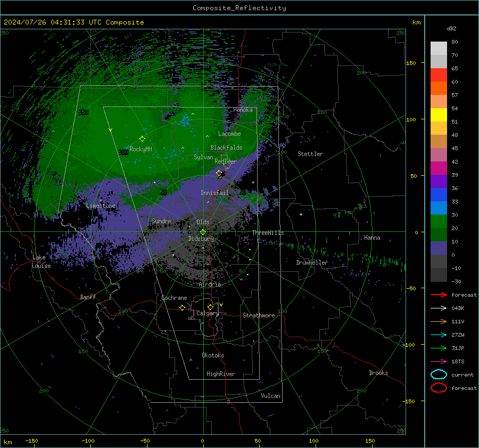Click the Lacombe town label

coord(229,134)
